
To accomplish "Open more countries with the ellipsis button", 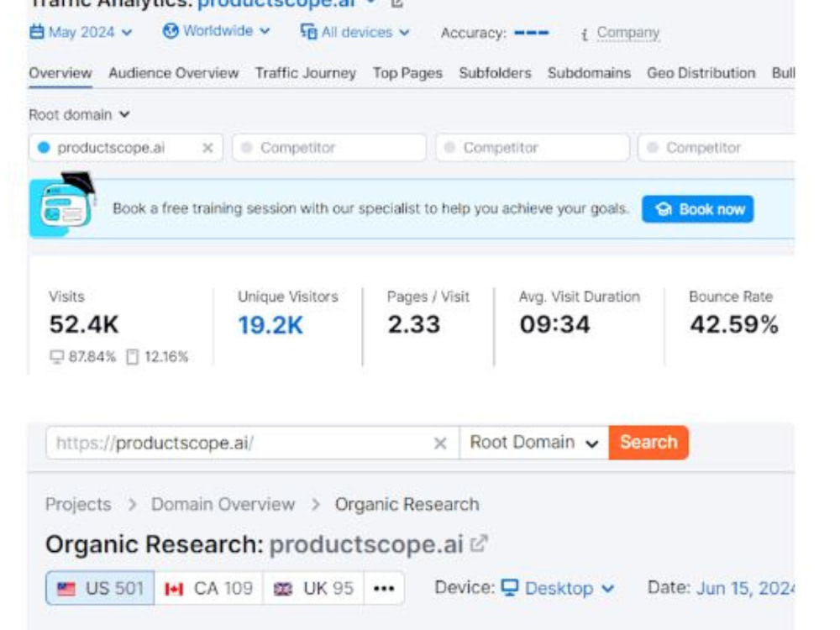I will point(384,588).
